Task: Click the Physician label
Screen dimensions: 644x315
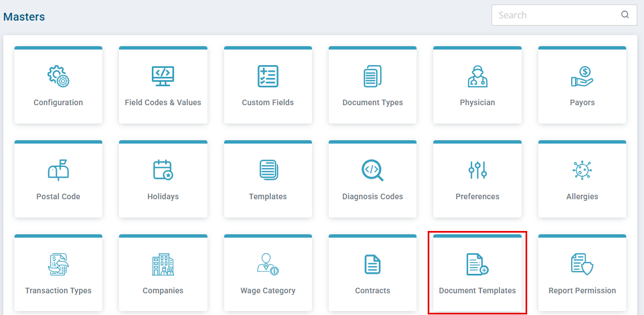Action: point(477,102)
